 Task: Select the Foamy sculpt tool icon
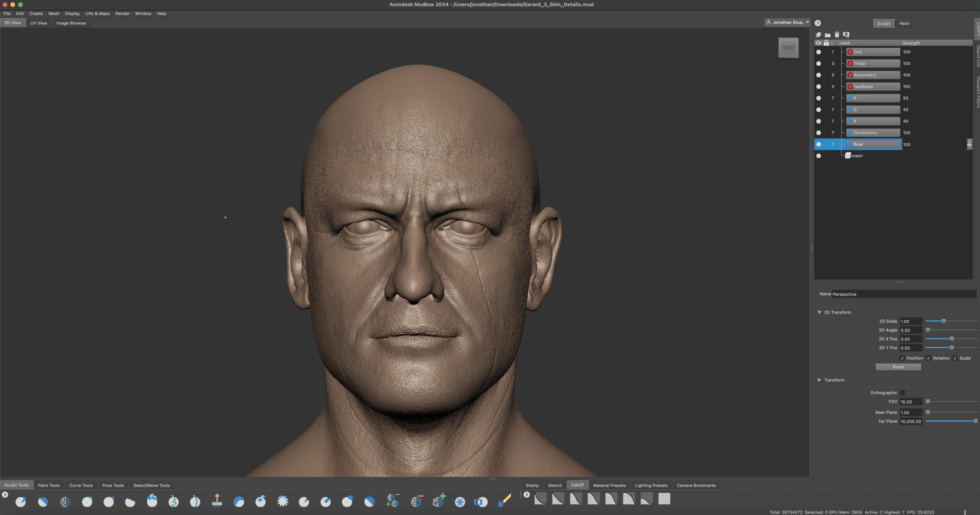pos(152,501)
